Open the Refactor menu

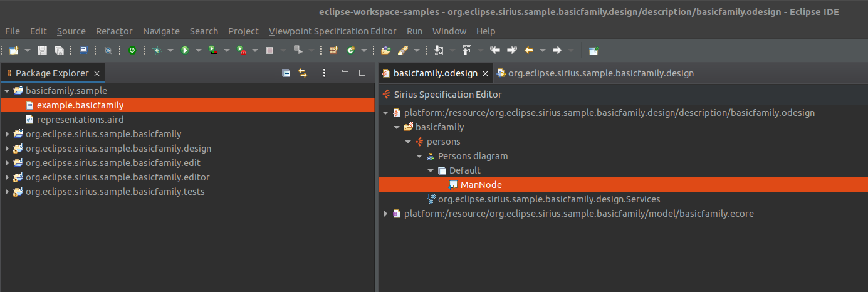coord(114,31)
